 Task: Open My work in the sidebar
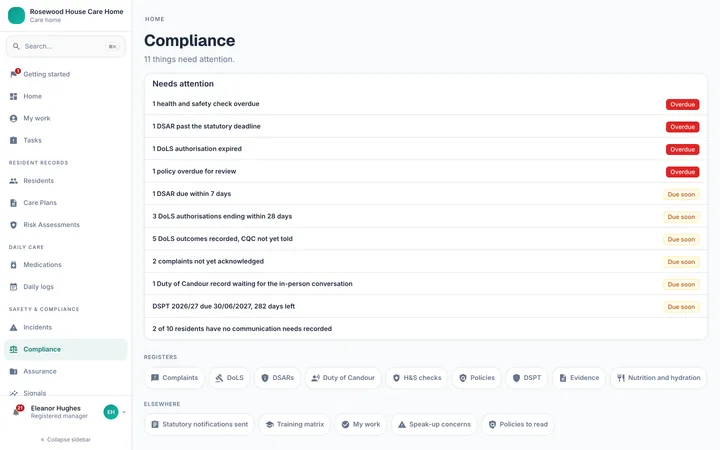pyautogui.click(x=66, y=118)
